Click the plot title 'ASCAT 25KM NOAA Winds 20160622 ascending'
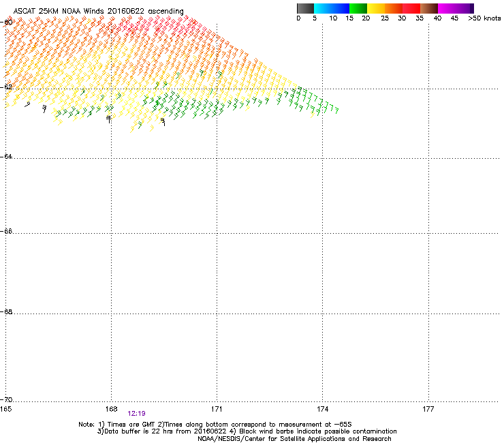Image resolution: width=504 pixels, height=443 pixels. pos(98,12)
